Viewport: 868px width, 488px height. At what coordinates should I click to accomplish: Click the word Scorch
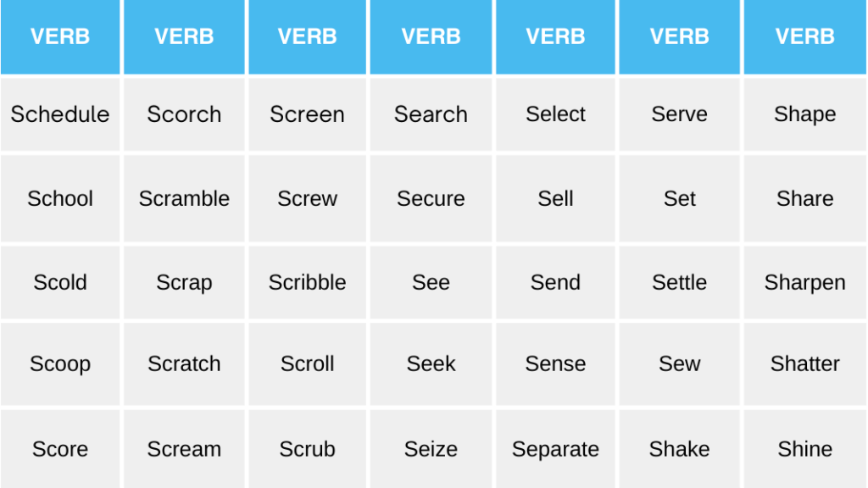[x=184, y=114]
